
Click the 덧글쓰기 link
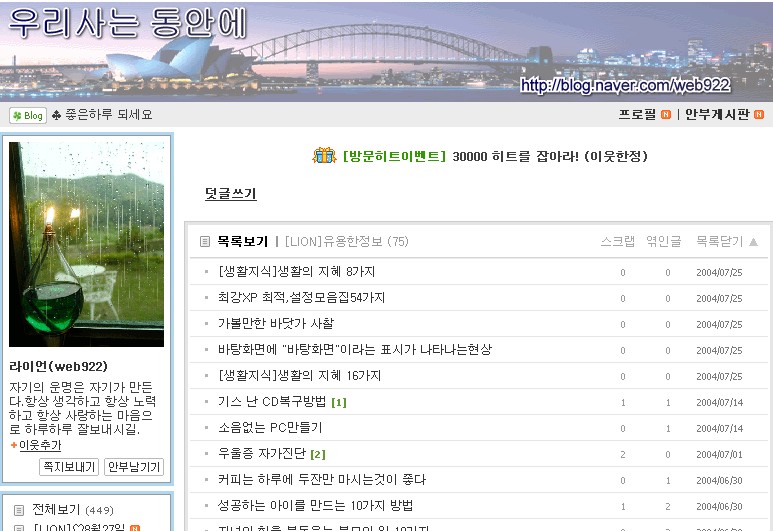click(230, 194)
